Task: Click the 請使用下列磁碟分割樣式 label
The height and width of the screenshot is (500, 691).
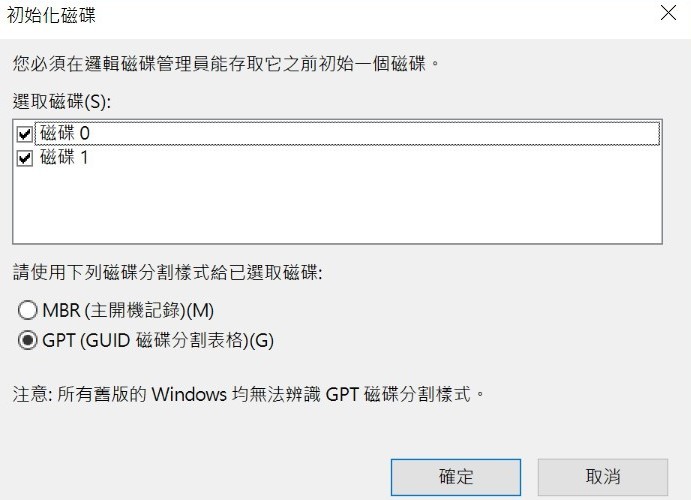Action: click(x=166, y=271)
